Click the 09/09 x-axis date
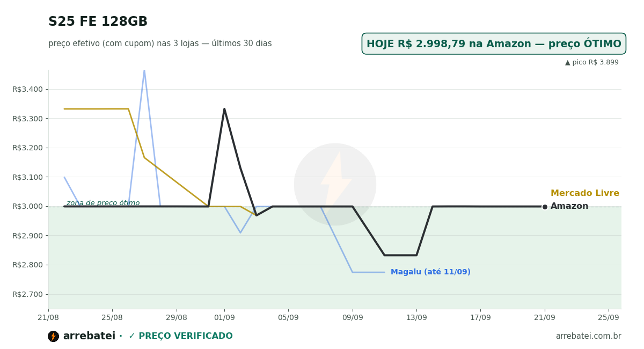 click(x=353, y=317)
